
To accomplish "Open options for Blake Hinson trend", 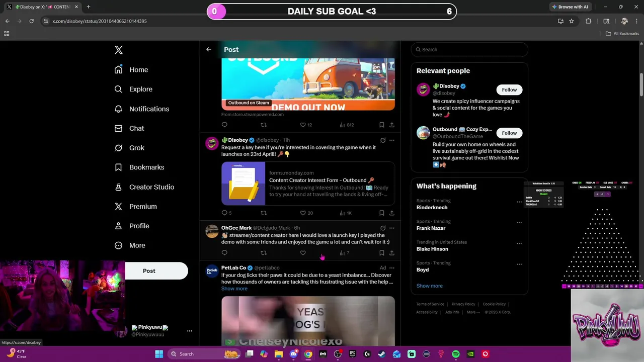I will 519,243.
